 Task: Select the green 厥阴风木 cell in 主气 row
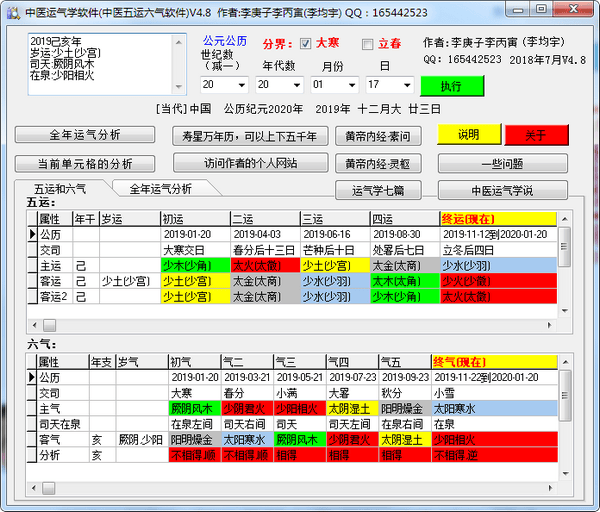coord(192,408)
